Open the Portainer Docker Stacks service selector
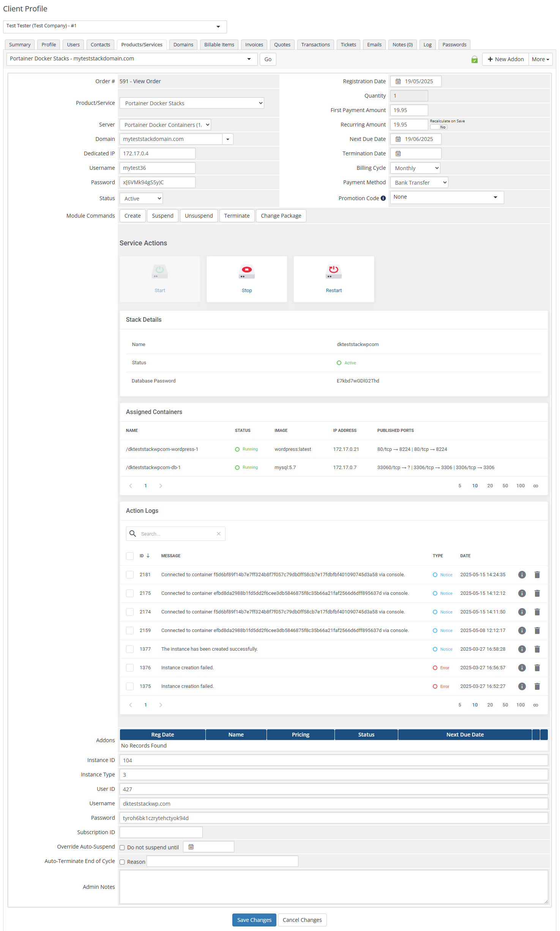 (132, 59)
